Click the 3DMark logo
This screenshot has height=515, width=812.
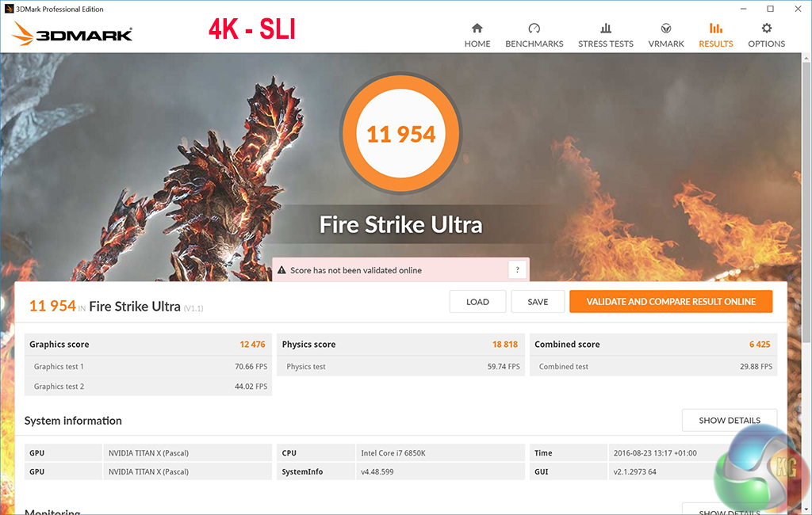pos(72,33)
